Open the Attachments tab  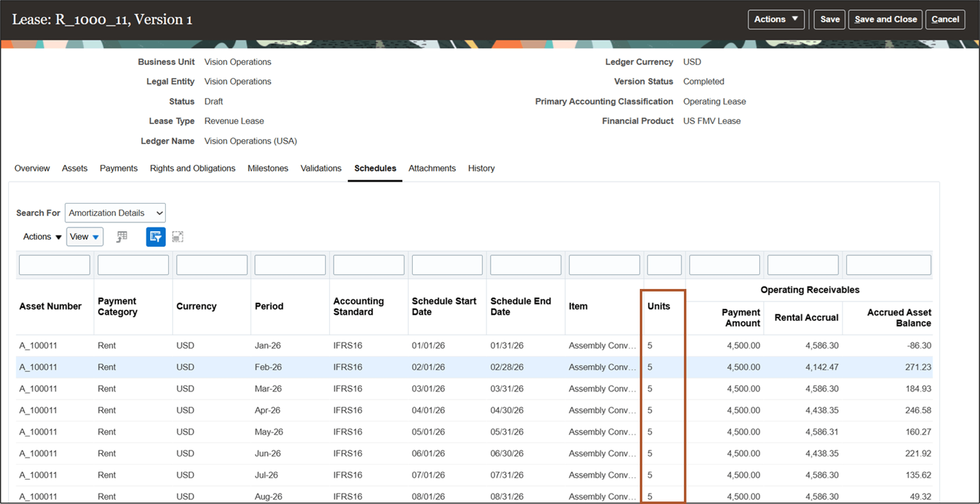pyautogui.click(x=432, y=168)
